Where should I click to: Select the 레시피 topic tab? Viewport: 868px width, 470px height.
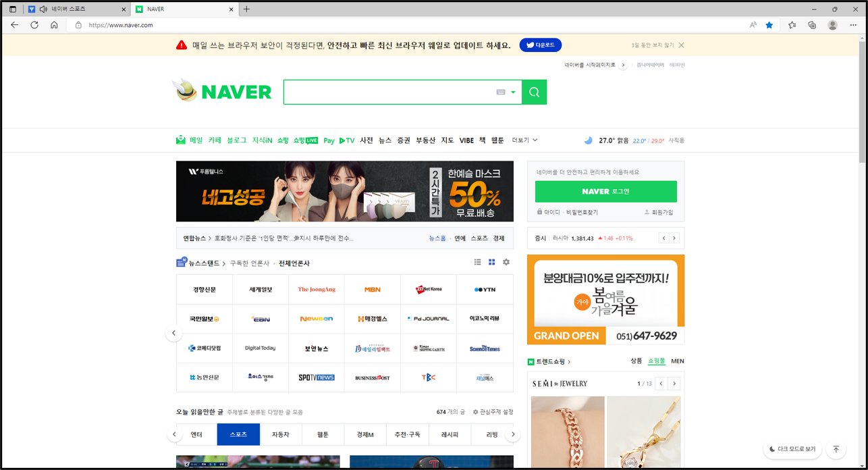pos(450,434)
